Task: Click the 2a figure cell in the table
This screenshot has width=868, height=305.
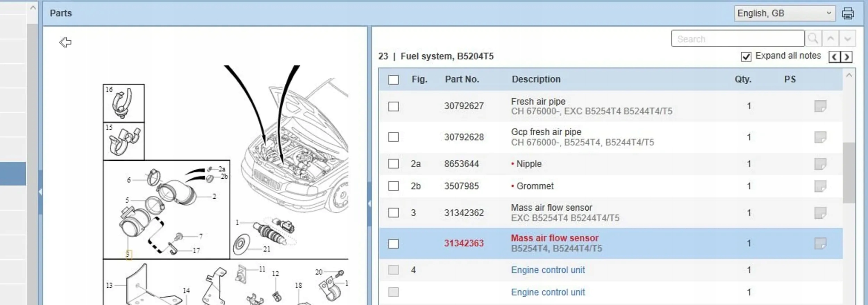Action: coord(416,164)
